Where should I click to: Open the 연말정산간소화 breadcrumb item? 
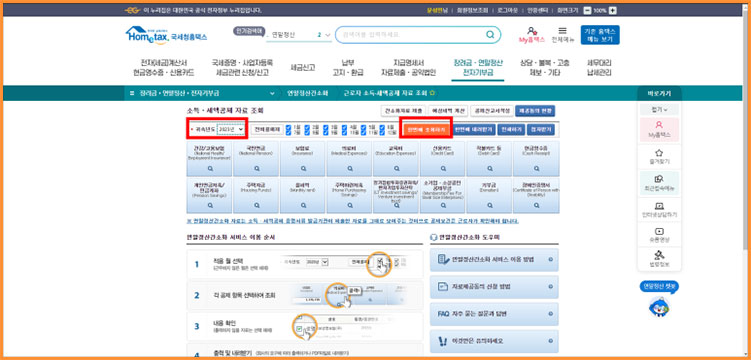(x=307, y=93)
